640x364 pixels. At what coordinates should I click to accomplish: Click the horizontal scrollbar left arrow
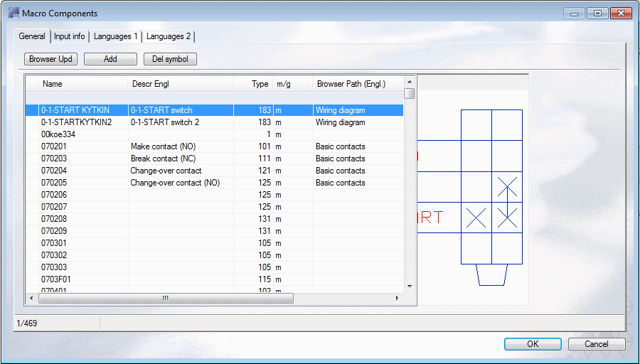(31, 299)
